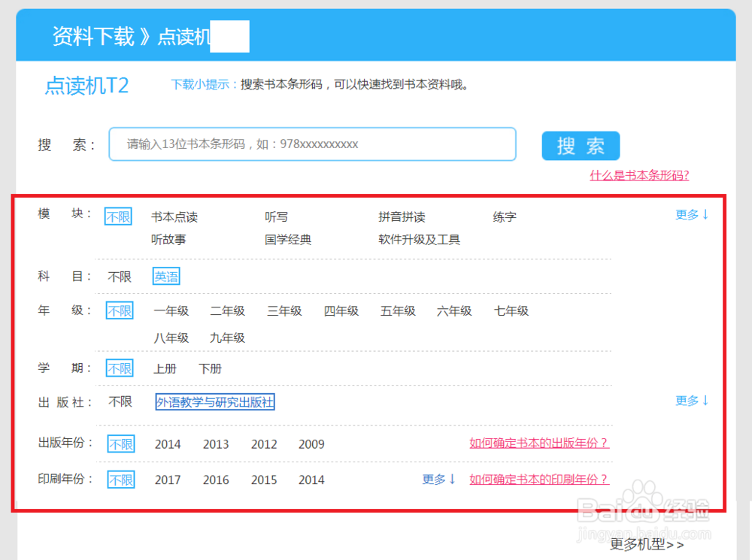This screenshot has width=752, height=560.
Task: Select 英语 under the 科目 filter
Action: coord(165,276)
